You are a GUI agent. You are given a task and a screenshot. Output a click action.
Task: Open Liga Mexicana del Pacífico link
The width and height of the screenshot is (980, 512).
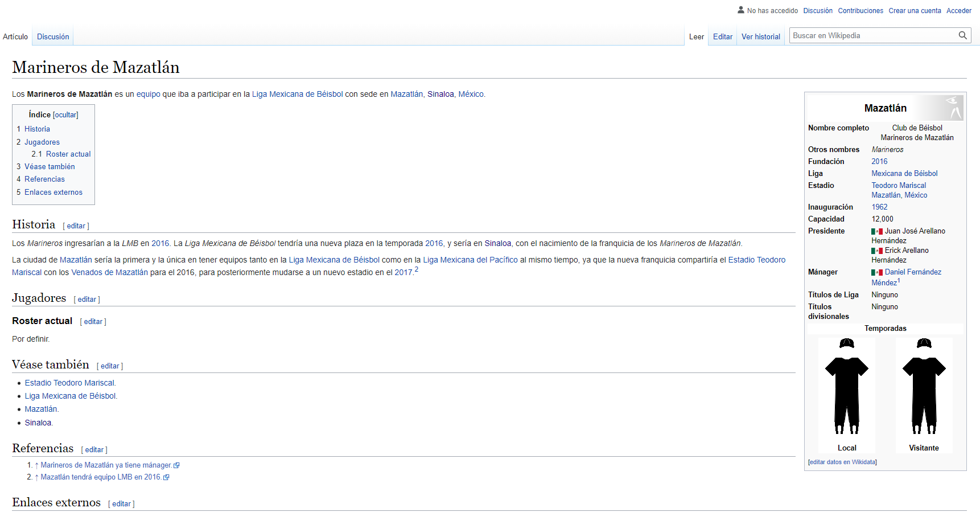[470, 260]
